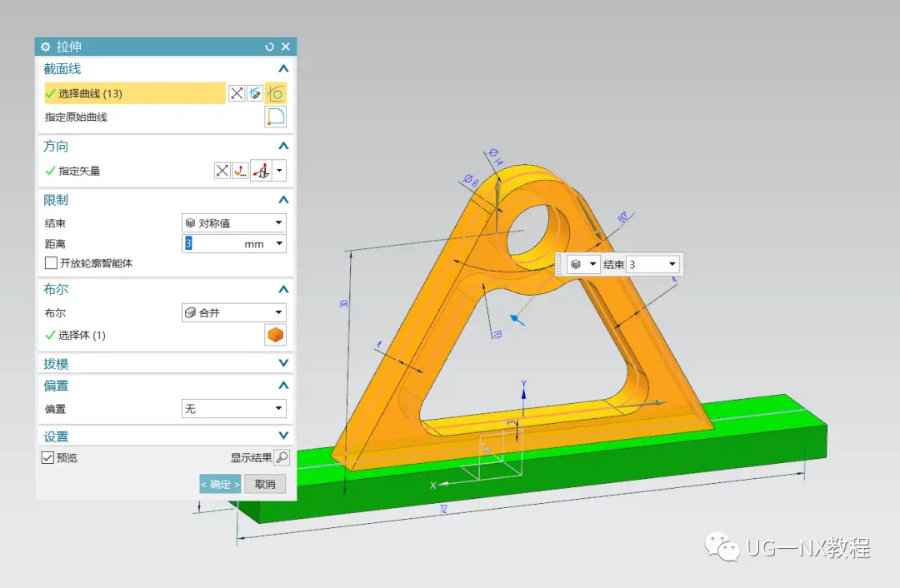Image resolution: width=900 pixels, height=588 pixels.
Task: Open the 距离 mm options arrow
Action: [279, 244]
